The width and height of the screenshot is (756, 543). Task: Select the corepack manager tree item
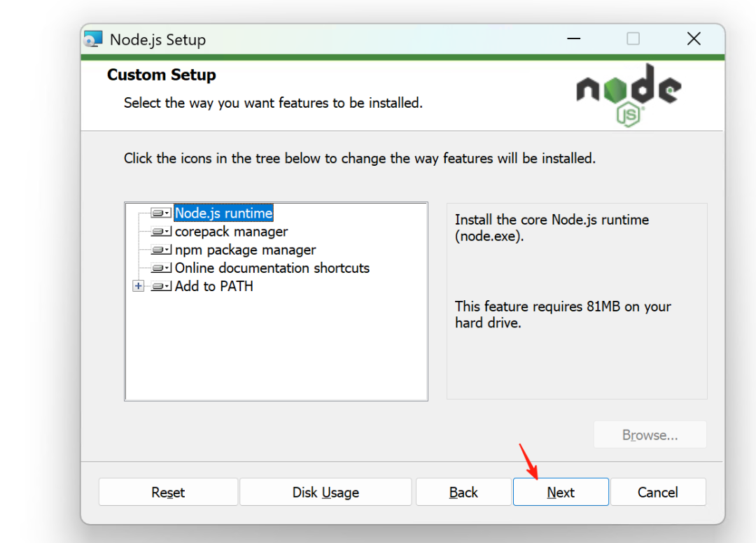(231, 232)
